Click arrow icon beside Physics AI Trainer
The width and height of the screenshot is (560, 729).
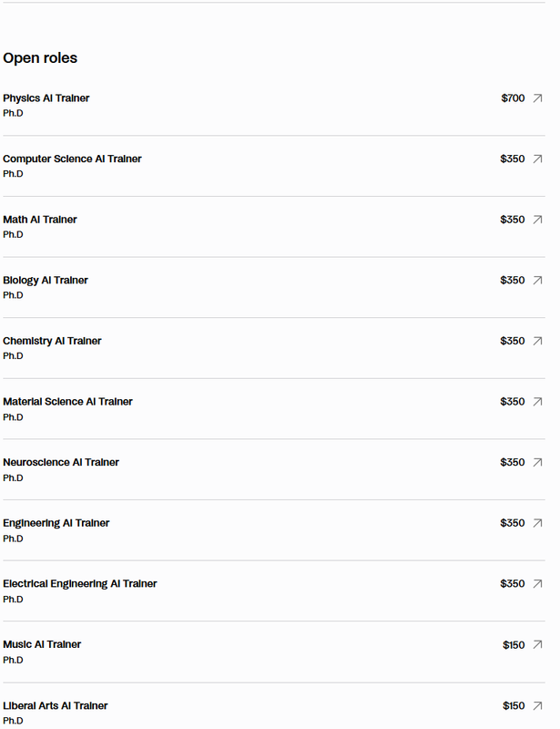[537, 98]
